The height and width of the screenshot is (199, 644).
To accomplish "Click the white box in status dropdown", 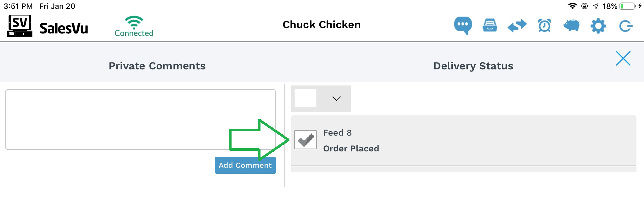I will pos(305,98).
